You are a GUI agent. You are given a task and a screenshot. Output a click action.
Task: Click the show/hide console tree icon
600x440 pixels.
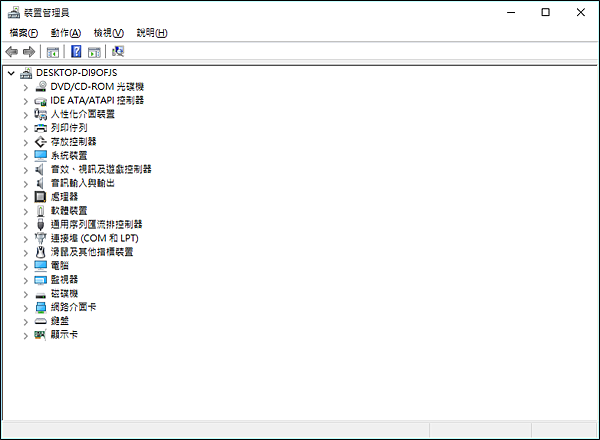(53, 52)
